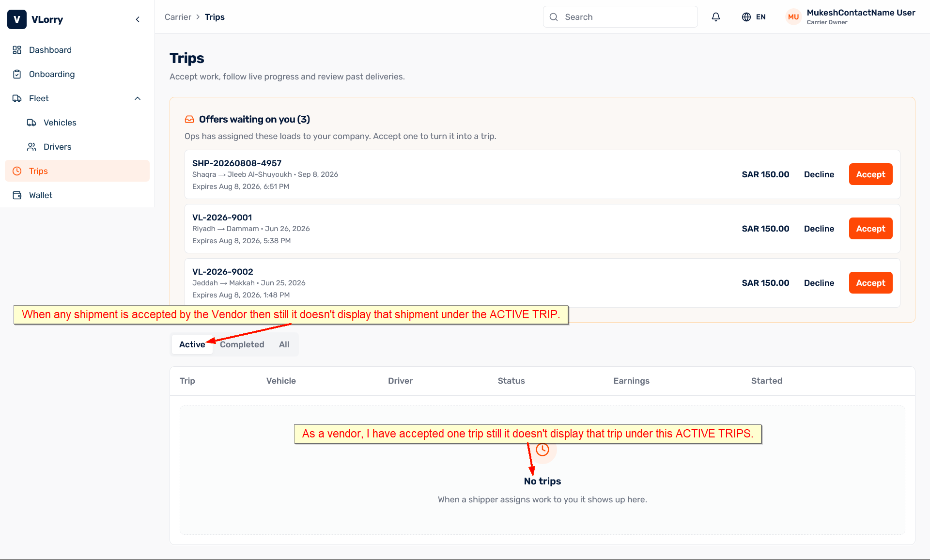Click the No trips empty-state heading
The image size is (930, 560).
click(x=542, y=481)
